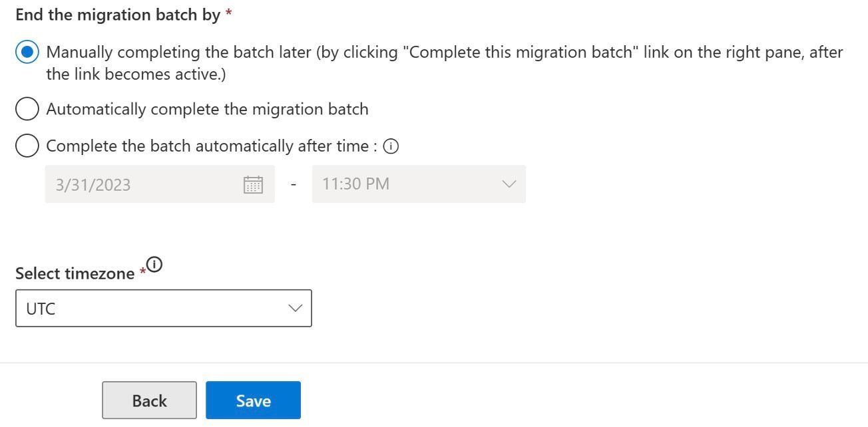Select the manually completing batch radio button
The width and height of the screenshot is (868, 427).
tap(27, 52)
